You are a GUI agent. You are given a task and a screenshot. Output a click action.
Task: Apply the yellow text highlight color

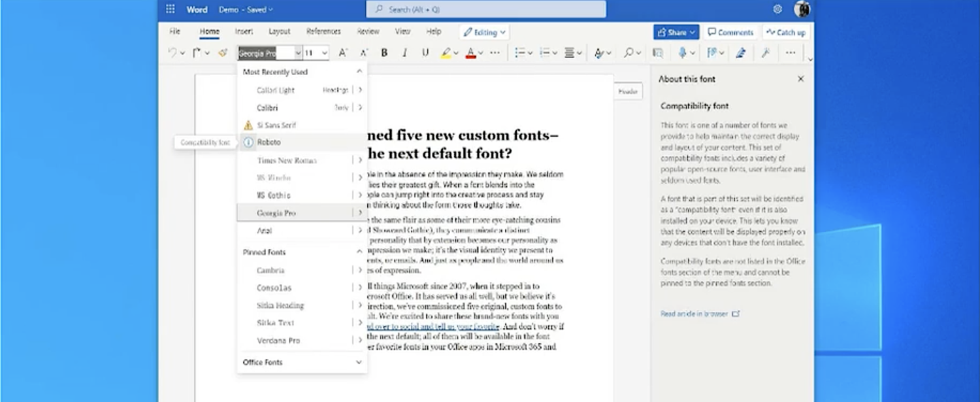[446, 53]
